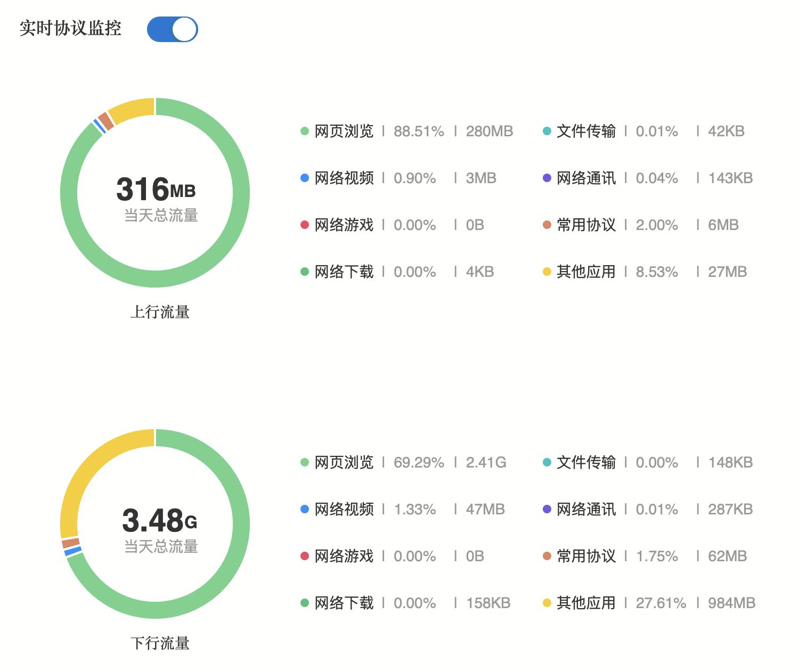
Task: Click the green 网页浏览 dot in upload legend
Action: (305, 131)
